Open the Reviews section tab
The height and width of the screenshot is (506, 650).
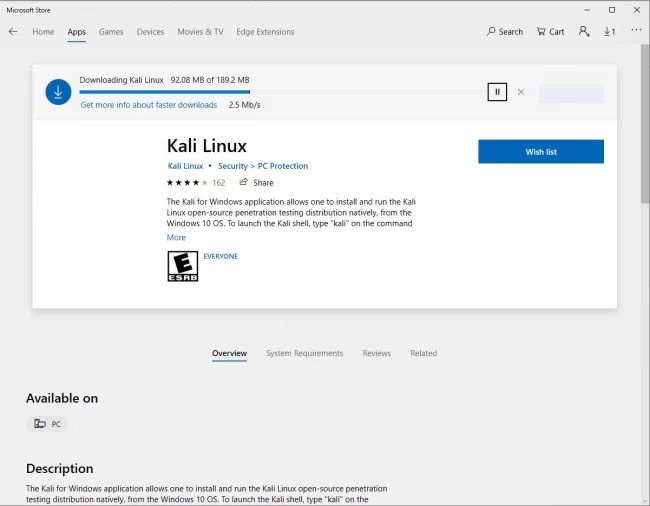click(376, 353)
